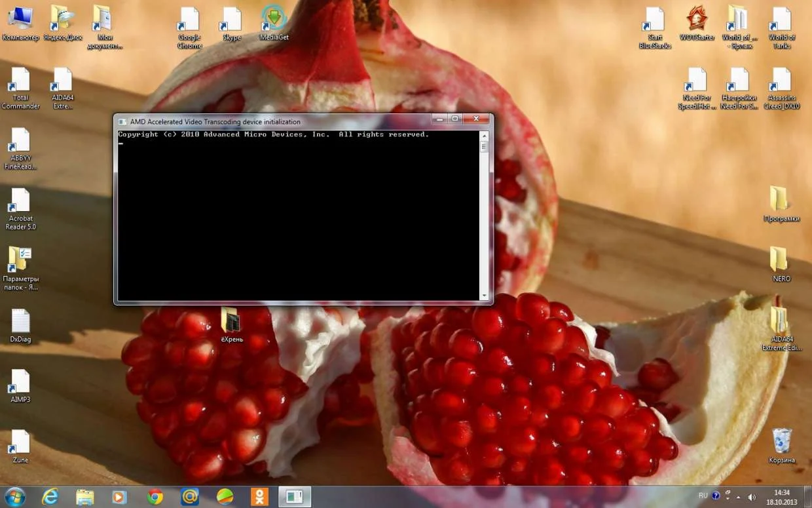Close the AMD device initialization window
Screen dimensions: 812x508
tap(476, 119)
